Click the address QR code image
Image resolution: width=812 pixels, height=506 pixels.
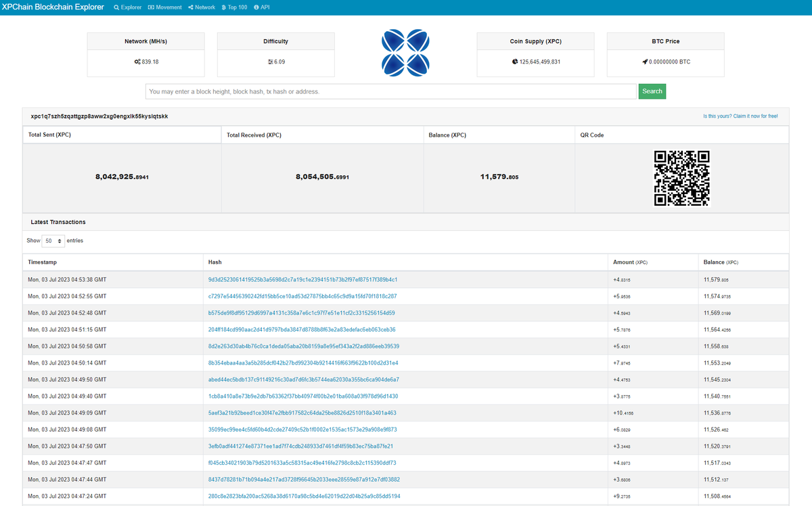click(x=681, y=178)
